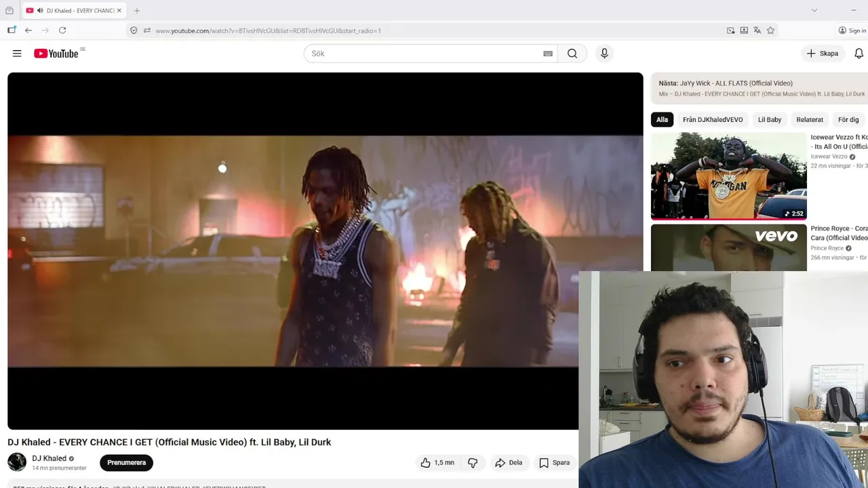Open tracking protection shield icon
This screenshot has width=868, height=488.
click(134, 30)
